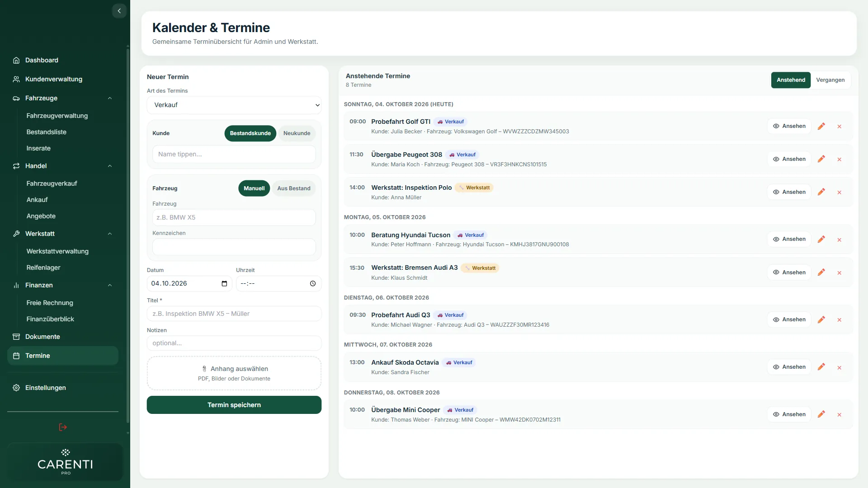Collapse the Werkstatt sidebar section

(110, 234)
